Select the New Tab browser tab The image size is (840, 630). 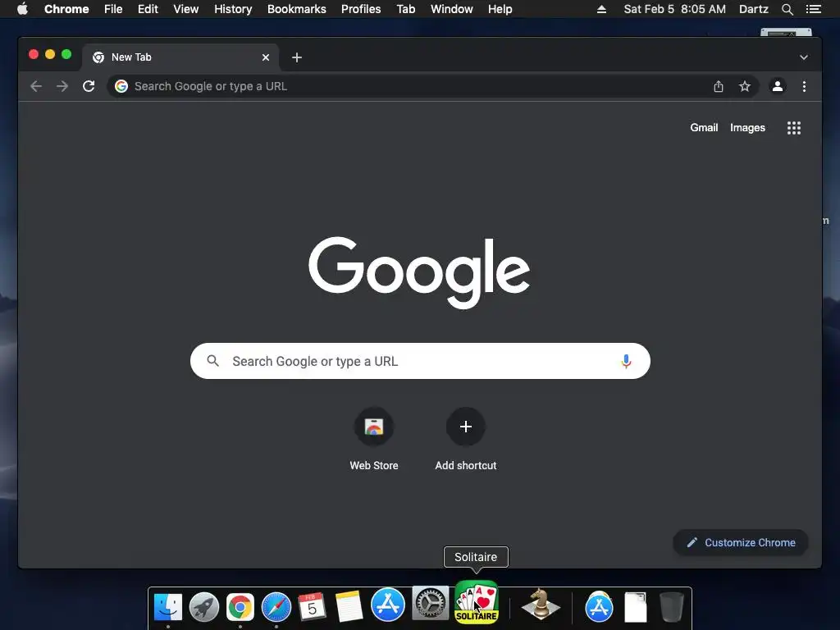tap(180, 57)
